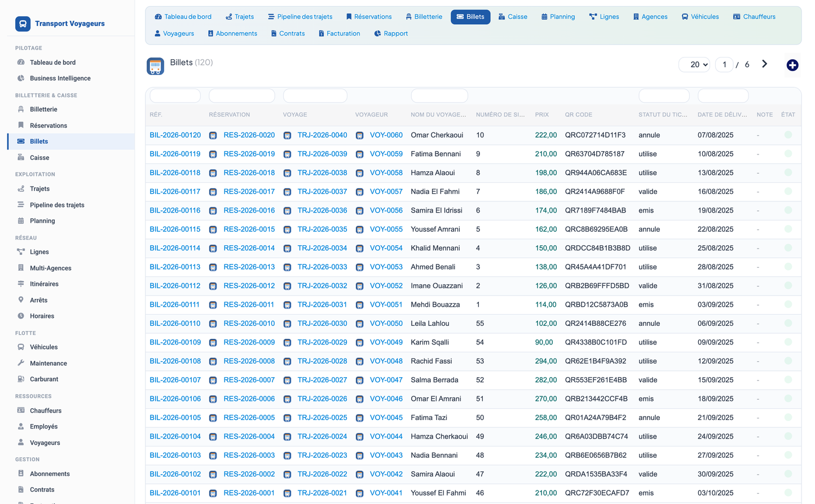815x504 pixels.
Task: Switch to the Caisse top tab
Action: 513,17
